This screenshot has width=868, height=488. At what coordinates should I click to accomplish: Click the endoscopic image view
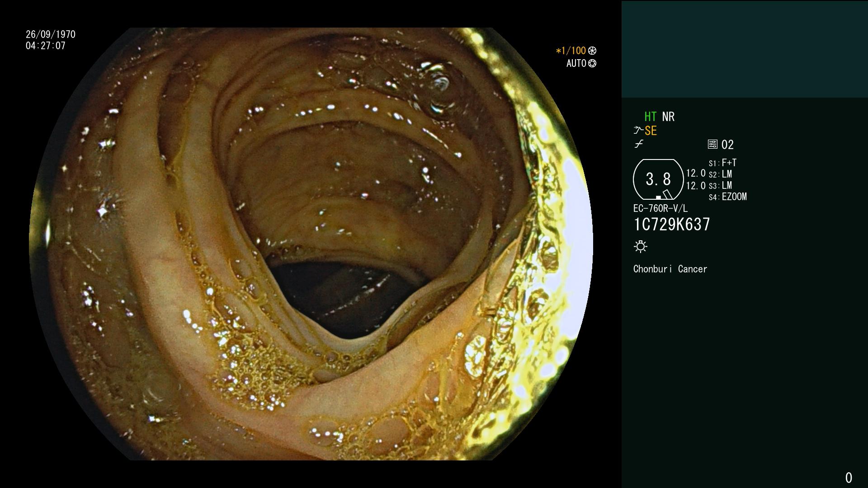(x=311, y=244)
